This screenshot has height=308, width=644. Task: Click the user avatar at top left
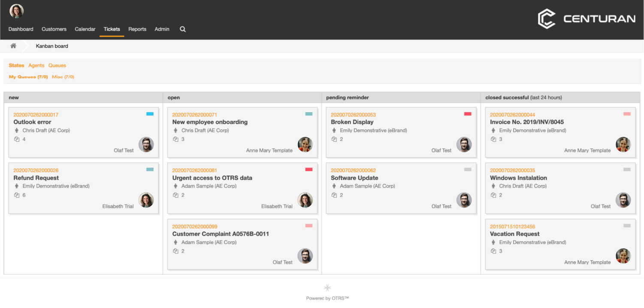pos(16,11)
